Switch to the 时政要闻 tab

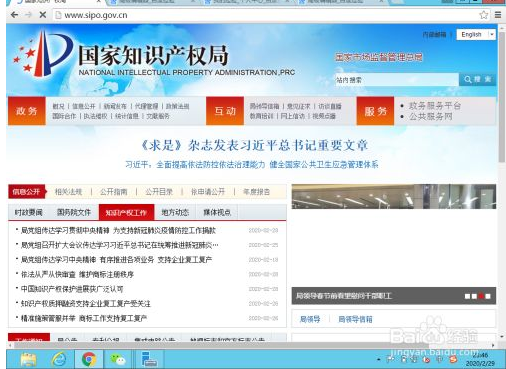tap(29, 212)
